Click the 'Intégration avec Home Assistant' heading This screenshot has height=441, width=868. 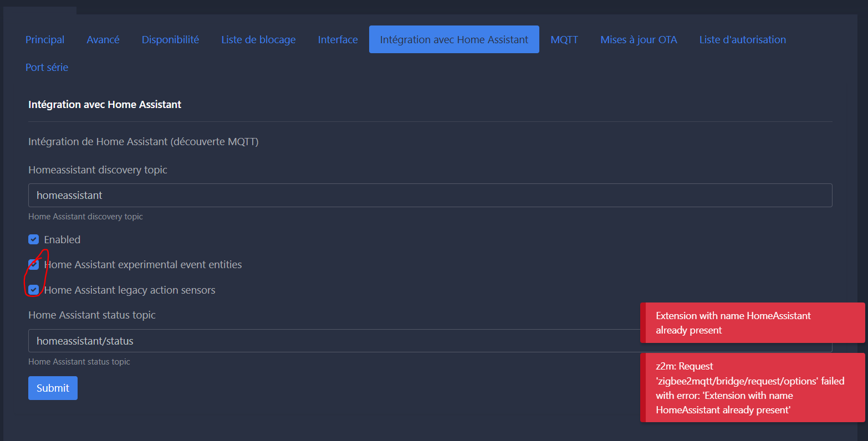coord(105,104)
